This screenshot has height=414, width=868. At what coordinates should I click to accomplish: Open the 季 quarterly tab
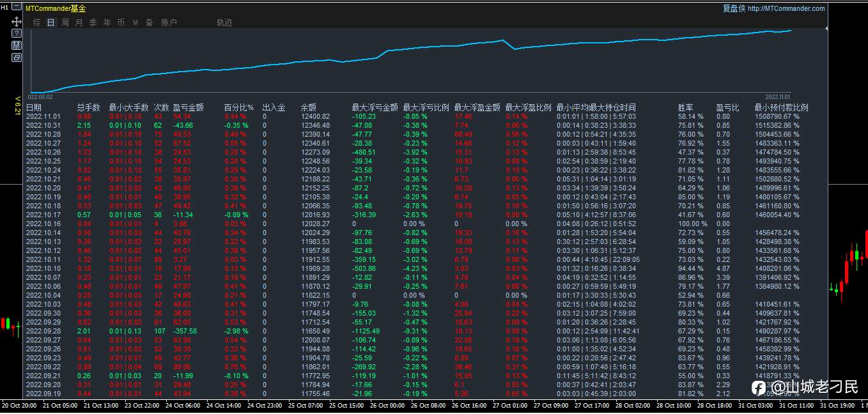tap(93, 22)
